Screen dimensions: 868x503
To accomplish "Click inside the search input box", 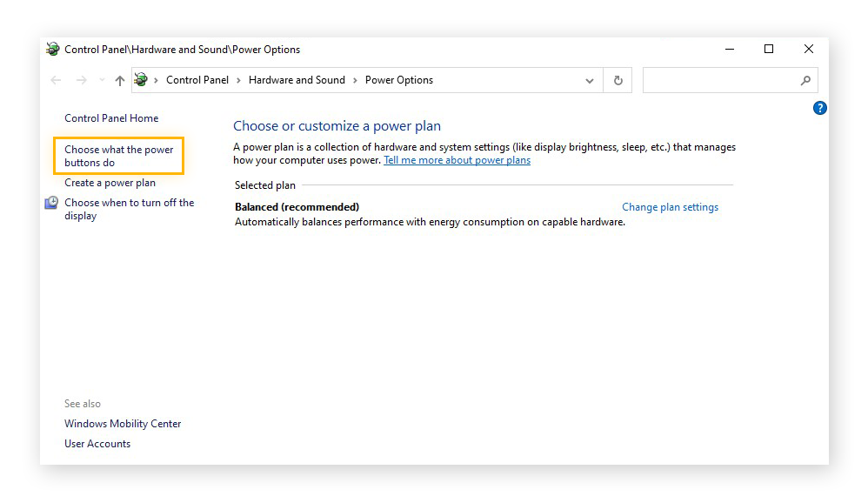I will pos(722,80).
